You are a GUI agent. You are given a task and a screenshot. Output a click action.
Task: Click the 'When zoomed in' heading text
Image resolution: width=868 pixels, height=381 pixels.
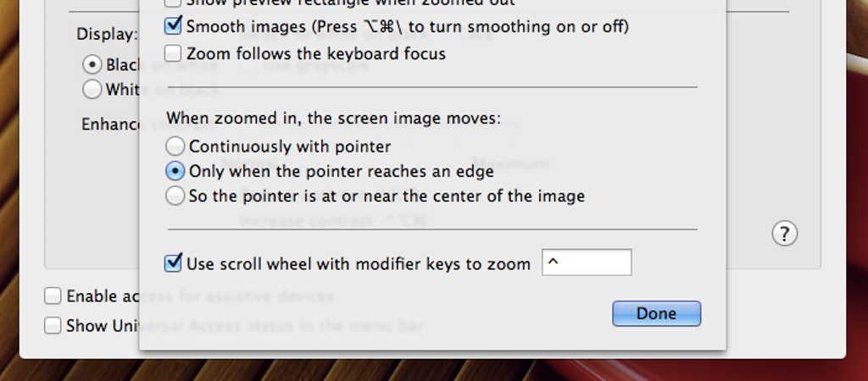coord(334,119)
